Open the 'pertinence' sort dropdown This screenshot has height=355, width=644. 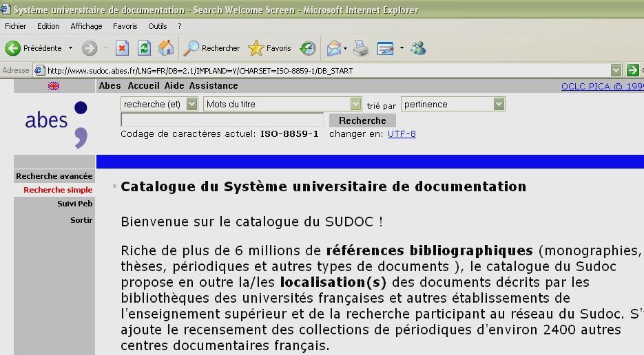453,105
